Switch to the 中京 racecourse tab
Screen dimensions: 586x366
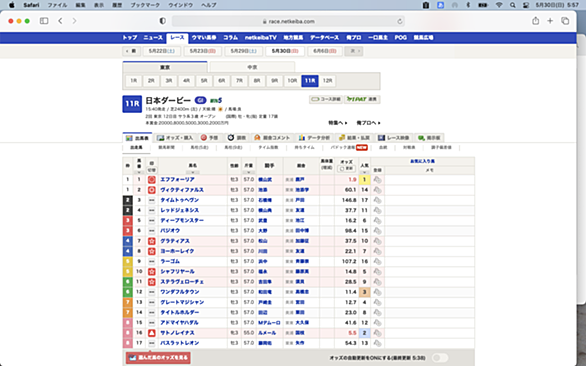click(252, 67)
